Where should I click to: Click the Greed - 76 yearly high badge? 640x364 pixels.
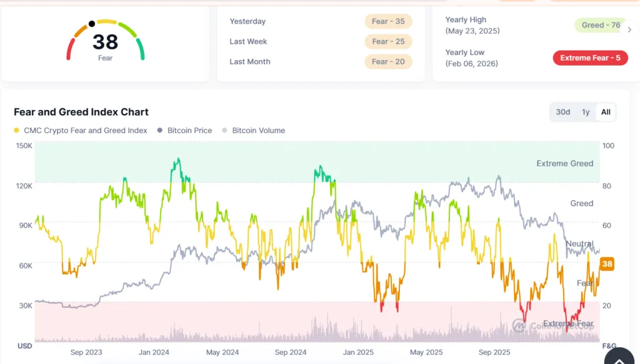598,25
